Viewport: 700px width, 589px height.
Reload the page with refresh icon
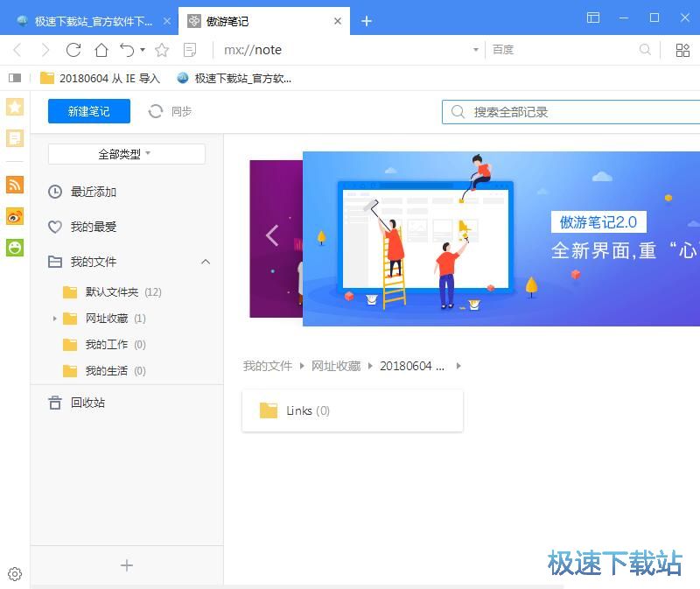click(x=73, y=50)
